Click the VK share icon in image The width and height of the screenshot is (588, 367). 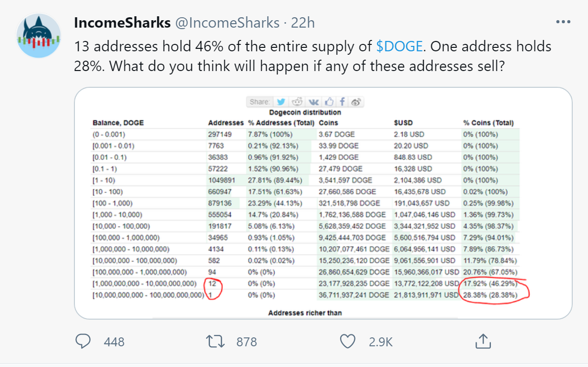click(313, 102)
